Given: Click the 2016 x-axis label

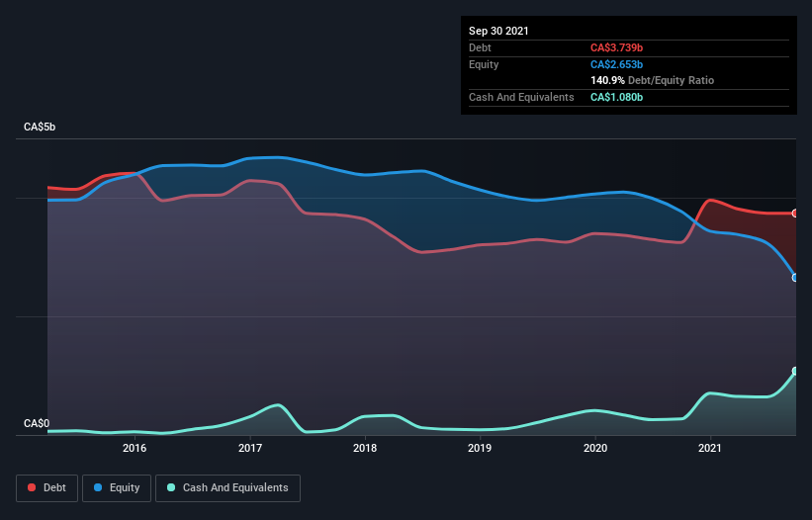Looking at the screenshot, I should point(135,448).
